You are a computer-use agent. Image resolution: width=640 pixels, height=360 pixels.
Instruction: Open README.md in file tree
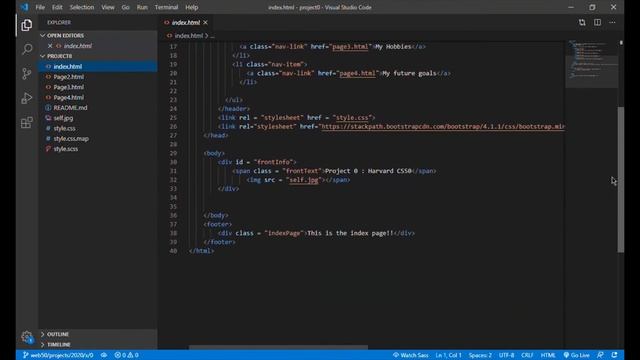(70, 108)
